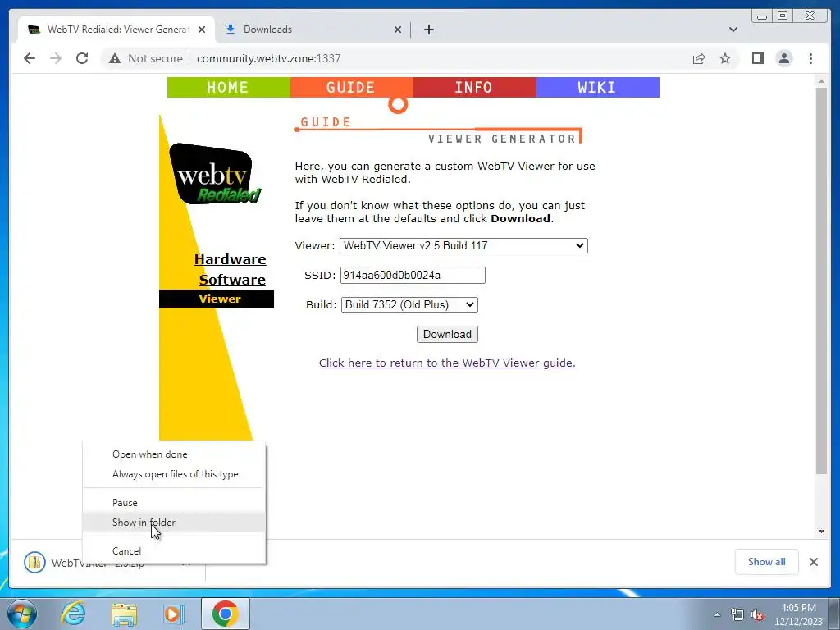Close the download shelf bar
This screenshot has width=840, height=630.
813,561
